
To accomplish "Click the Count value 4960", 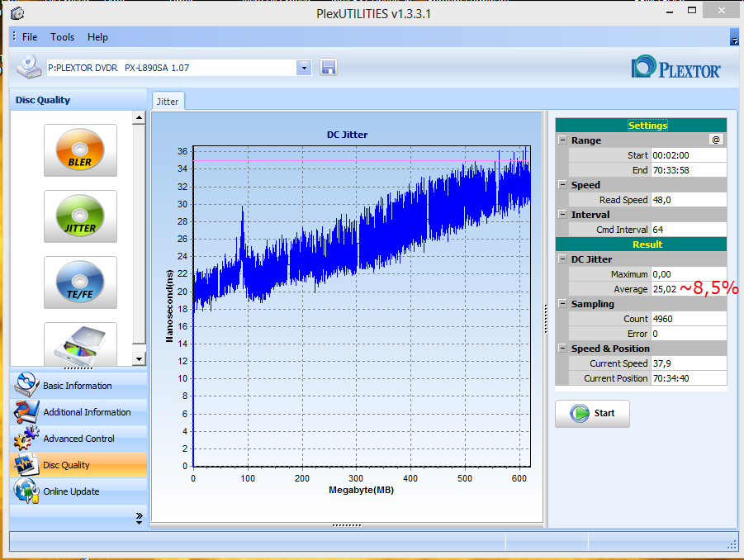I will [x=689, y=319].
